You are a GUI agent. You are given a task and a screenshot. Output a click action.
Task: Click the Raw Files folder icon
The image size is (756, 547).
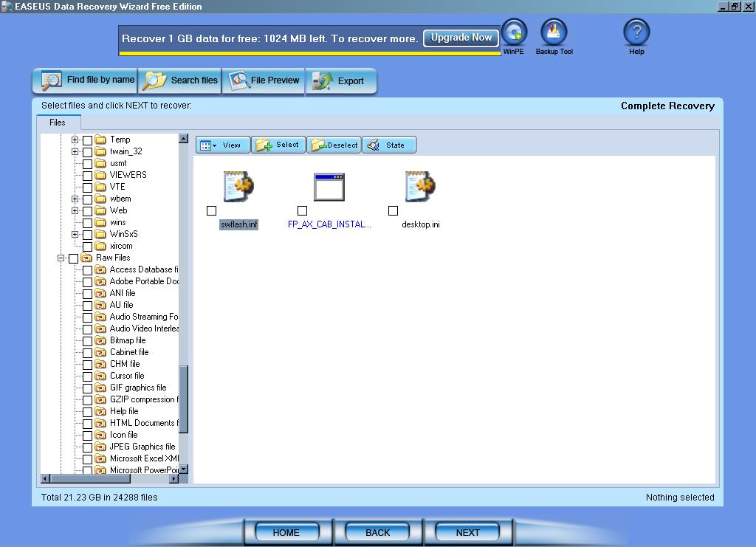coord(87,258)
